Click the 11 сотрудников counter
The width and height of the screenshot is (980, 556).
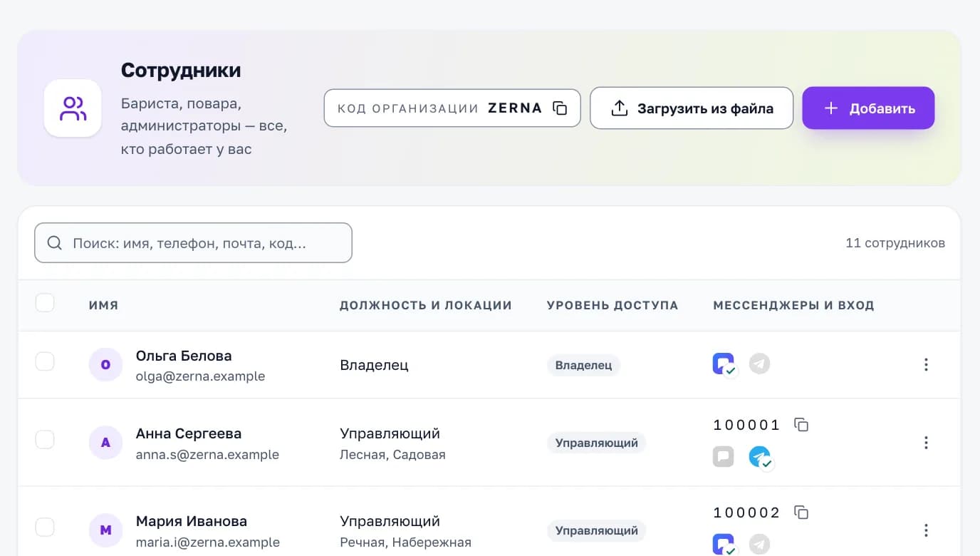895,243
